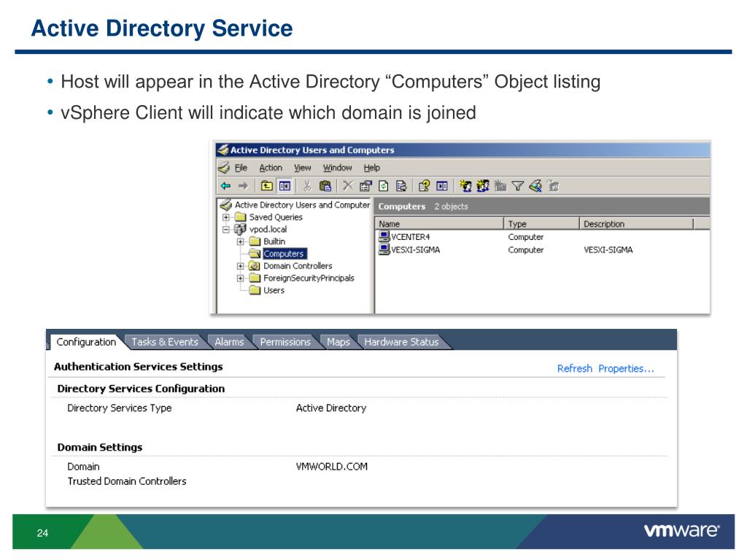This screenshot has width=747, height=560.
Task: Click the Export List icon
Action: pos(401,186)
